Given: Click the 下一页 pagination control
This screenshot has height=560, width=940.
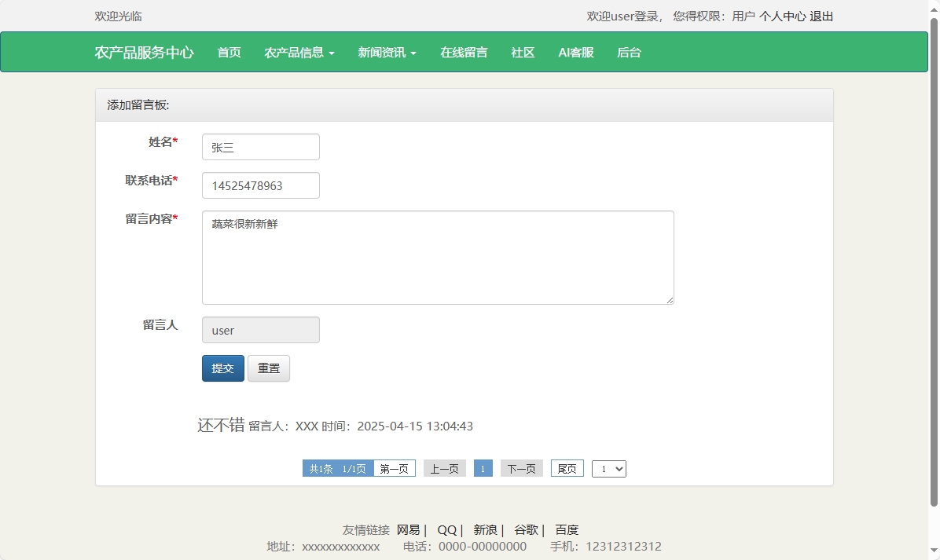Looking at the screenshot, I should coord(521,468).
